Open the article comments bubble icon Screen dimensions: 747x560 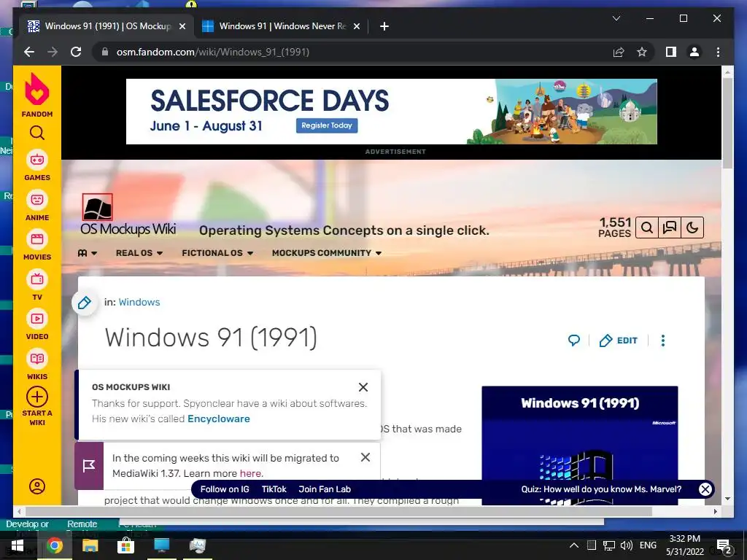pos(574,341)
